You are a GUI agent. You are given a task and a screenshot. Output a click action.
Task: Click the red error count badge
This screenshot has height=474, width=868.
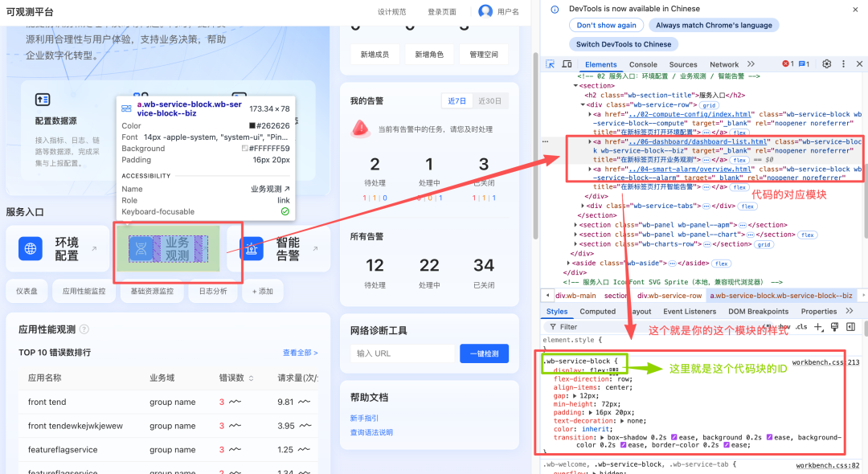[x=788, y=64]
